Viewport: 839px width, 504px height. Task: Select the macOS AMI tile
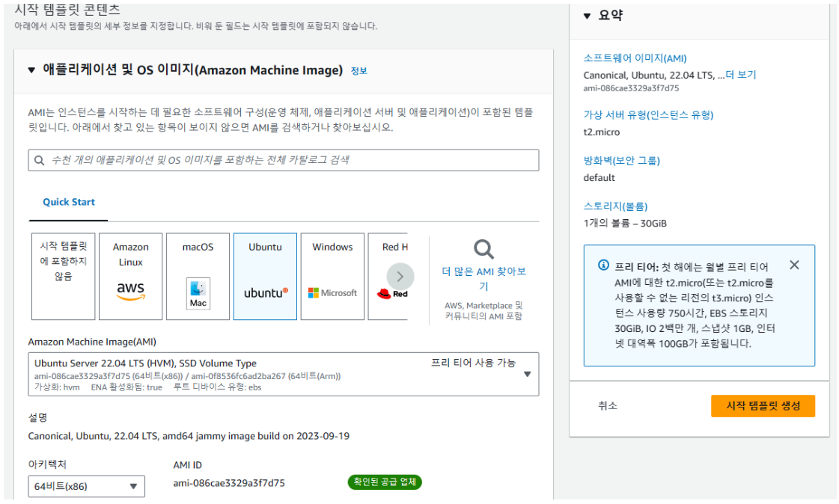pos(198,277)
